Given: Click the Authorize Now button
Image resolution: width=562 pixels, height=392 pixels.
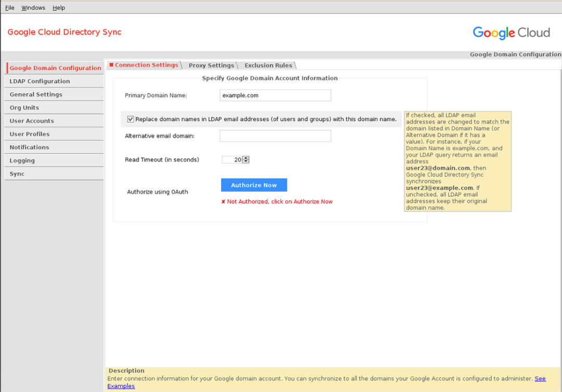Looking at the screenshot, I should point(254,185).
